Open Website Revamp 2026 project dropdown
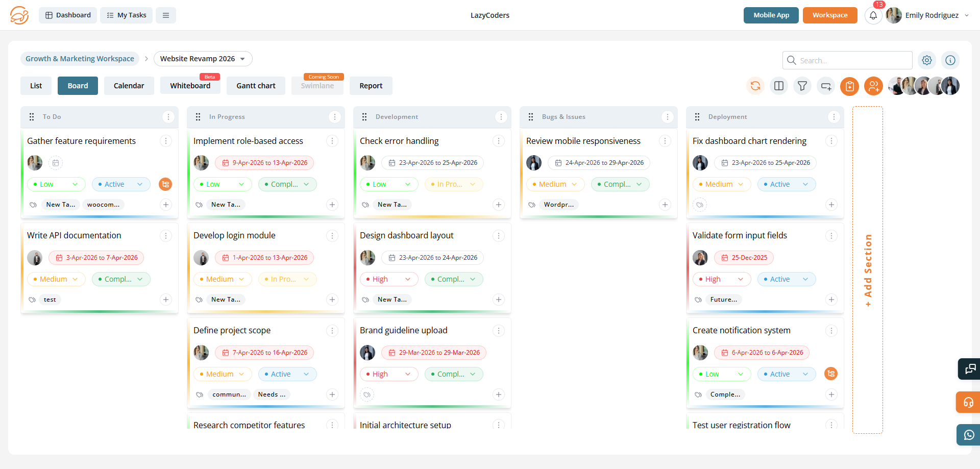The height and width of the screenshot is (469, 980). tap(203, 59)
